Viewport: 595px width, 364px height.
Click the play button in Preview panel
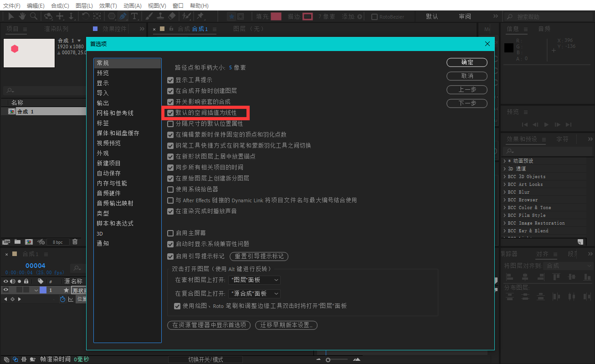pyautogui.click(x=546, y=124)
